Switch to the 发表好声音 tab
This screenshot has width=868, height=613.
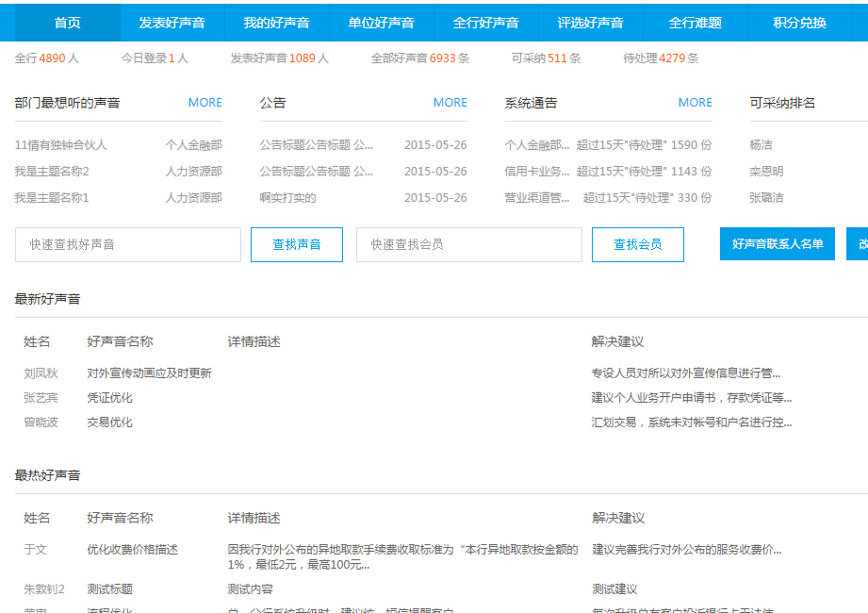171,22
